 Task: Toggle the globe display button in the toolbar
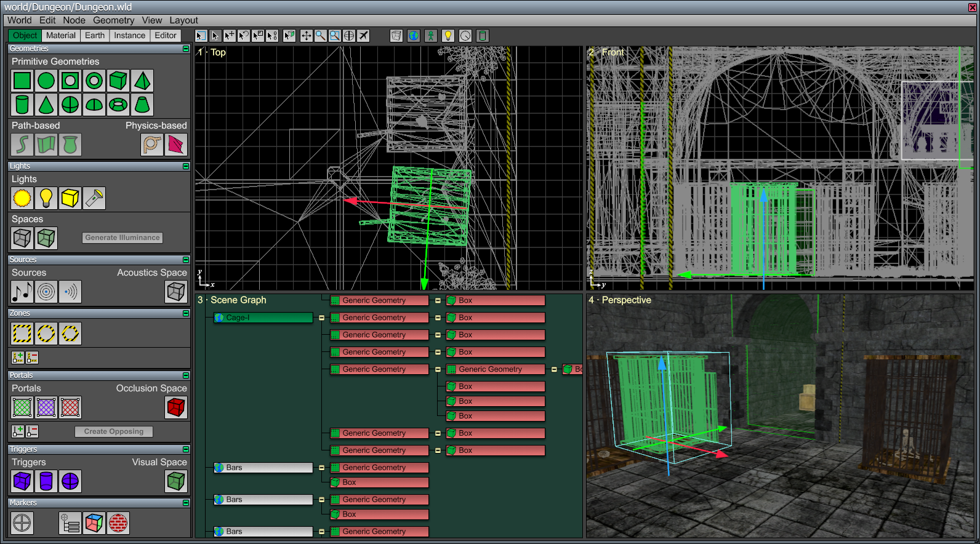(414, 36)
